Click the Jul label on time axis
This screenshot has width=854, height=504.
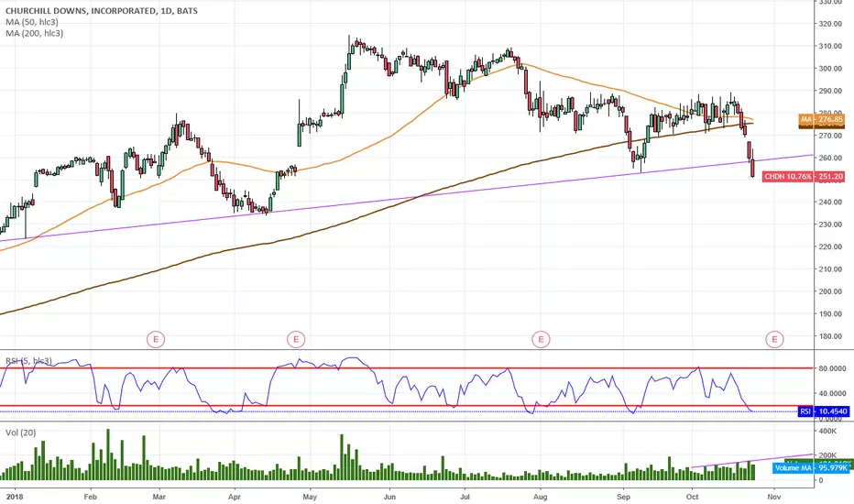point(465,497)
